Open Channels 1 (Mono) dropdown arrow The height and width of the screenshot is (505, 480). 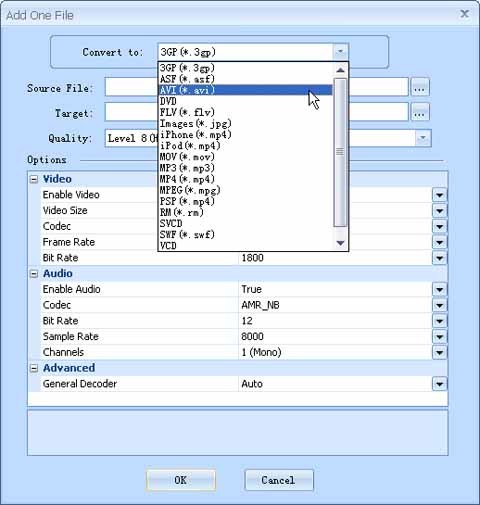(x=439, y=352)
